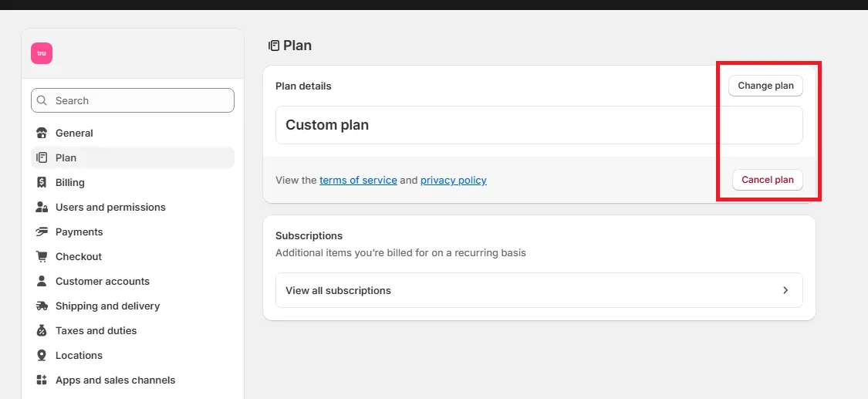868x399 pixels.
Task: Go to Customer accounts settings
Action: tap(133, 281)
